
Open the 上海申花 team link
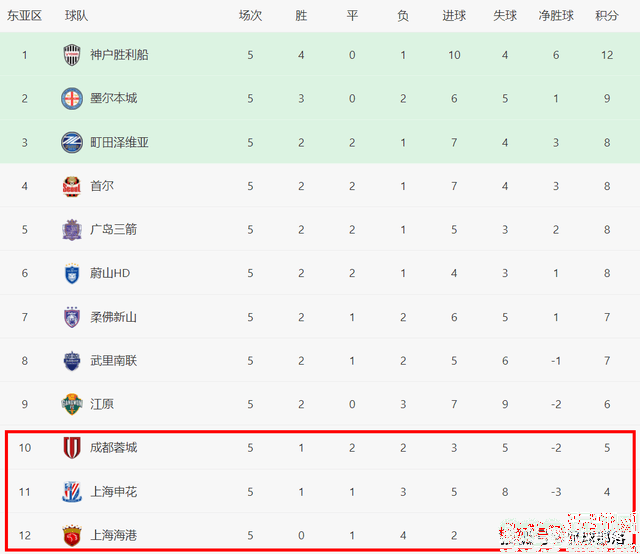click(112, 492)
